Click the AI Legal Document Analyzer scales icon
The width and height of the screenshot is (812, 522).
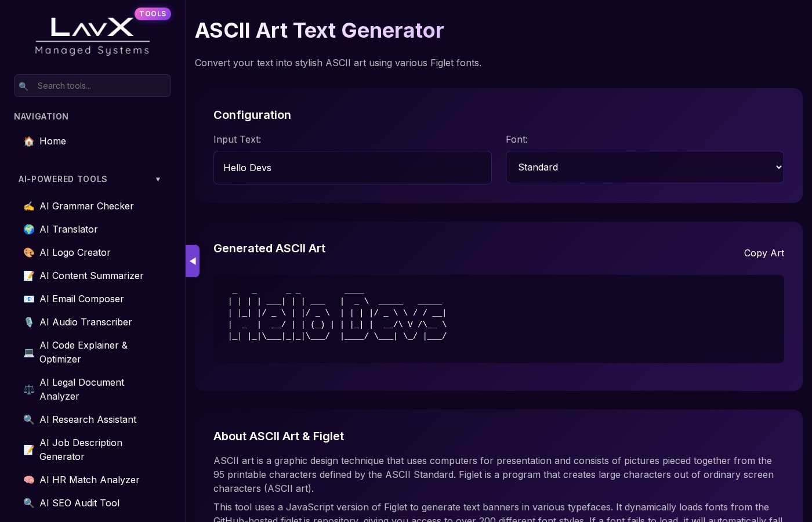point(29,390)
